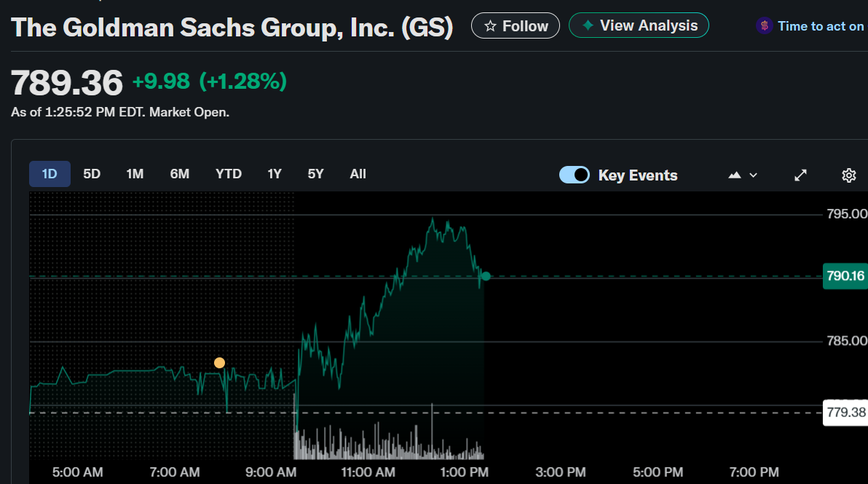
Task: Switch to YTD range
Action: (x=229, y=174)
